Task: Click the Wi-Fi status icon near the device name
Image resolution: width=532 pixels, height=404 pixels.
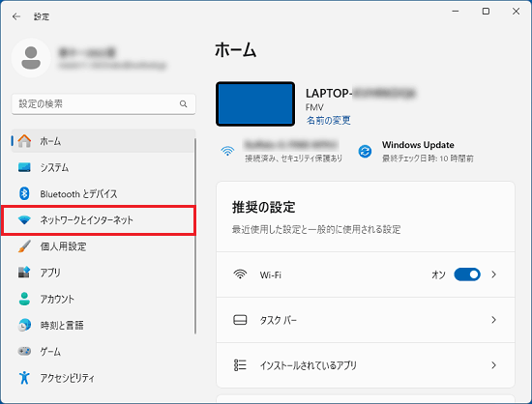Action: [227, 151]
